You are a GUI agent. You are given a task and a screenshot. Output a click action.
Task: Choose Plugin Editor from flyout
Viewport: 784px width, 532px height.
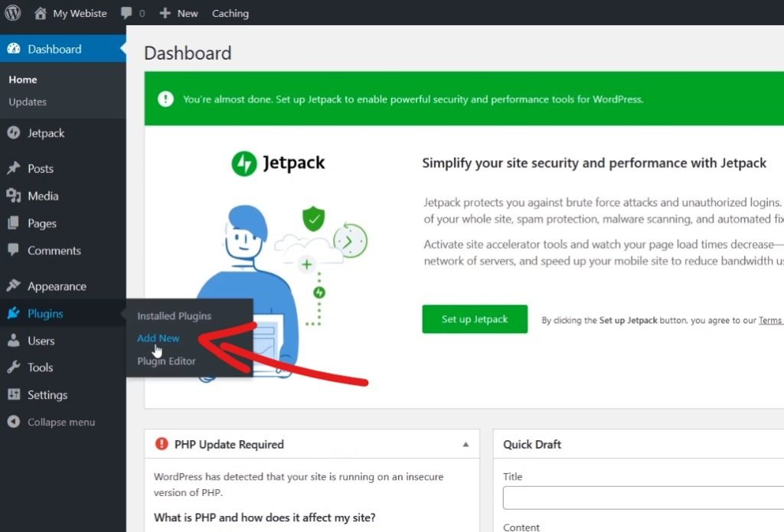166,361
